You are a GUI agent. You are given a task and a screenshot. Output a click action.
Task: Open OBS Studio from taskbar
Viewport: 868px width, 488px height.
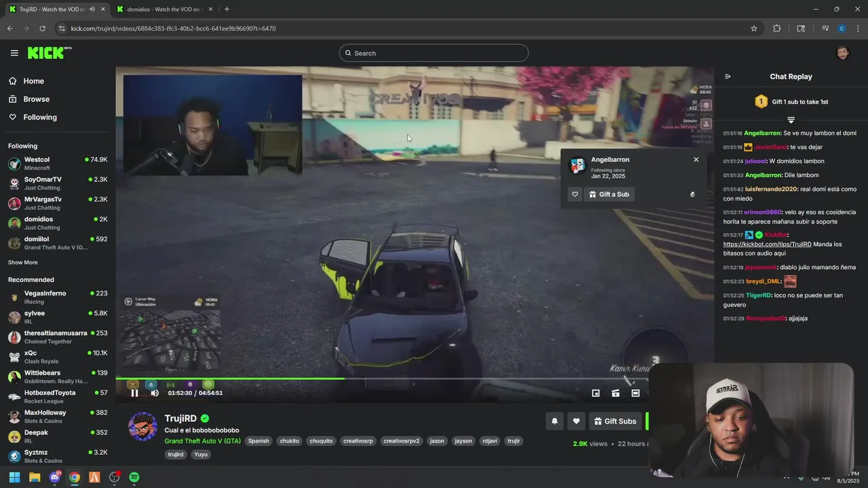114,477
